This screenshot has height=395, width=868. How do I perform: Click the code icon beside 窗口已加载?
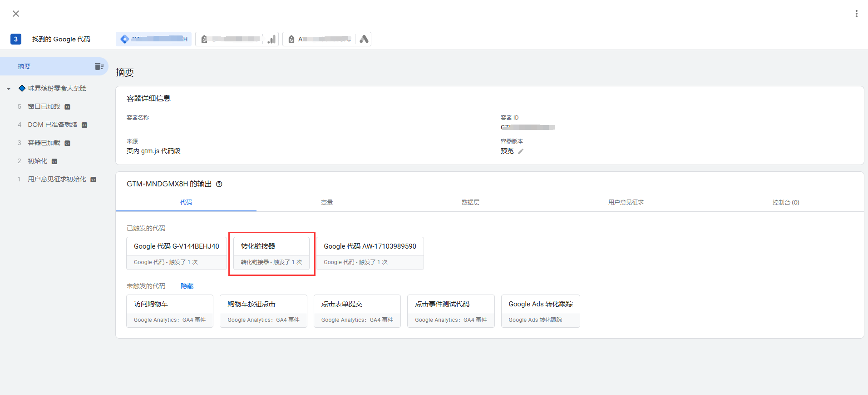click(68, 107)
